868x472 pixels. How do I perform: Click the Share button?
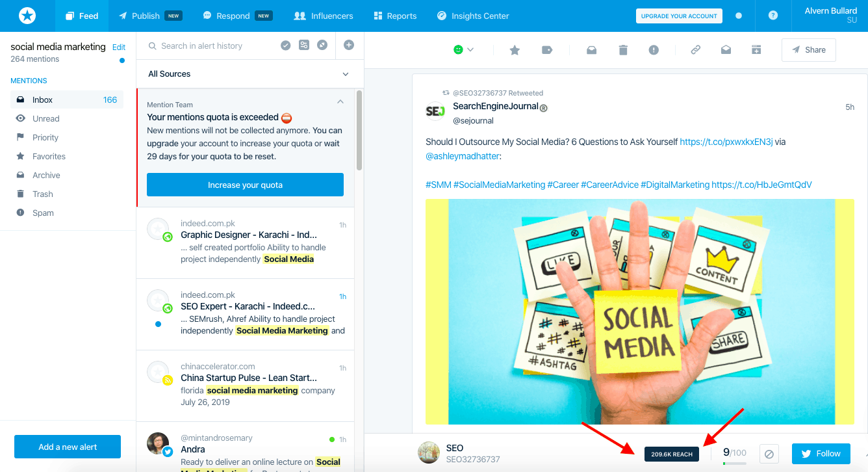click(809, 50)
